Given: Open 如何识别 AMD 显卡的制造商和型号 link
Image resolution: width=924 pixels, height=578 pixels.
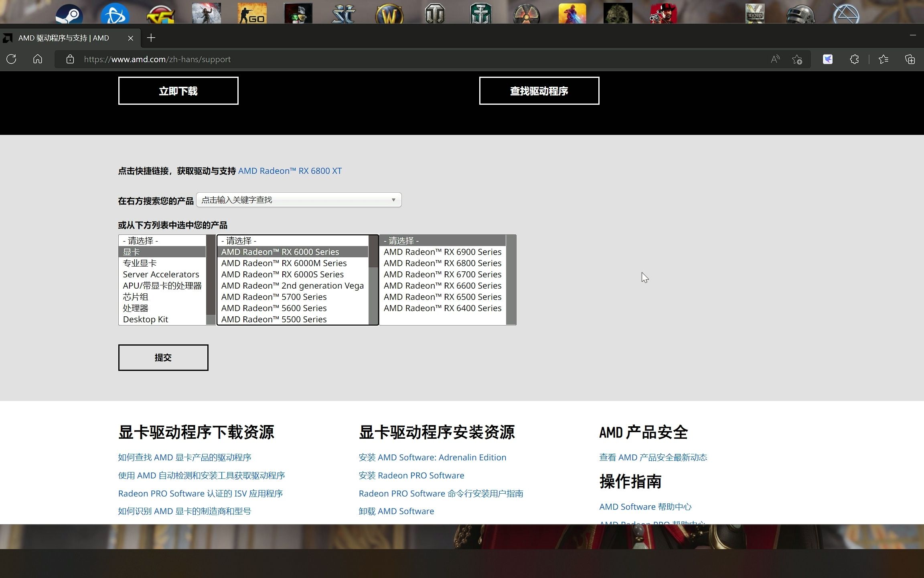Looking at the screenshot, I should [185, 511].
